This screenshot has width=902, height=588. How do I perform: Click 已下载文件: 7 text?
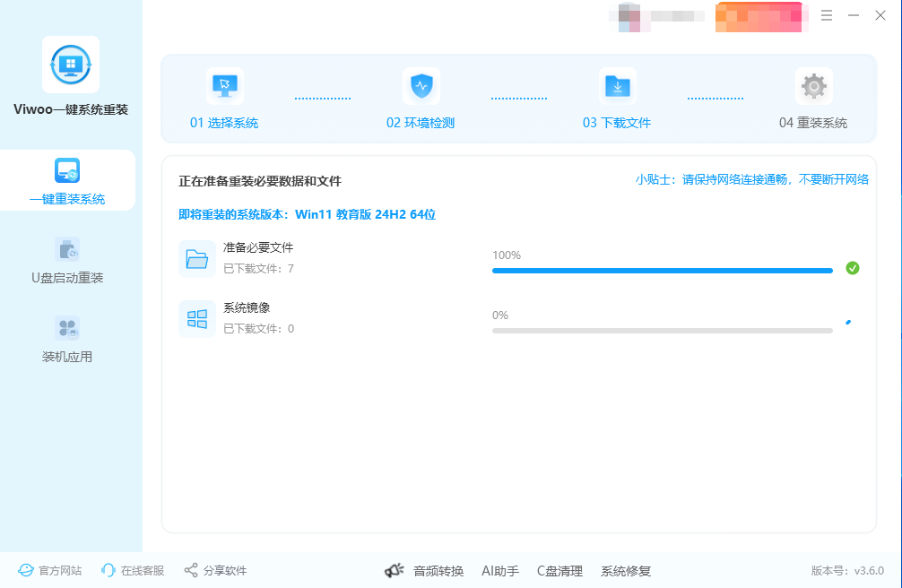[258, 269]
